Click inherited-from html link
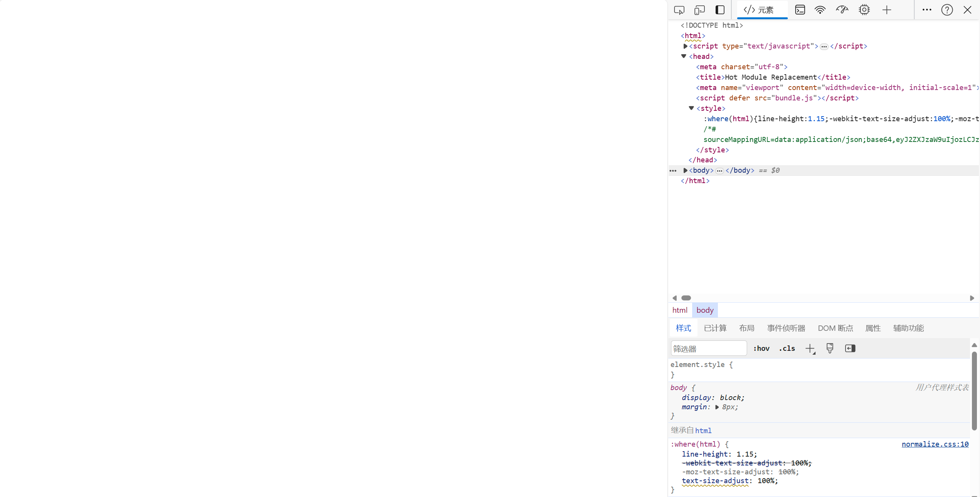Screen dimensions: 980x497 click(x=703, y=431)
